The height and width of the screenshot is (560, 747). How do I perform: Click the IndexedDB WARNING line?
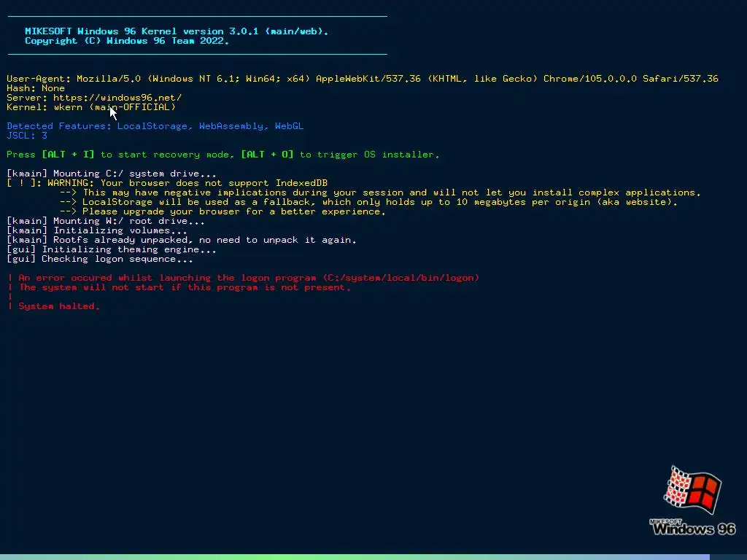click(x=167, y=183)
